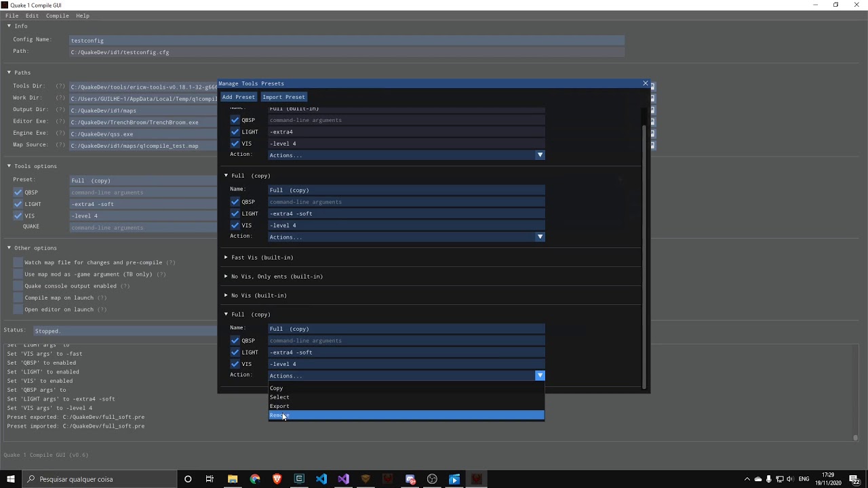Open Epic Games Launcher taskbar icon
The height and width of the screenshot is (488, 868).
pos(299,479)
